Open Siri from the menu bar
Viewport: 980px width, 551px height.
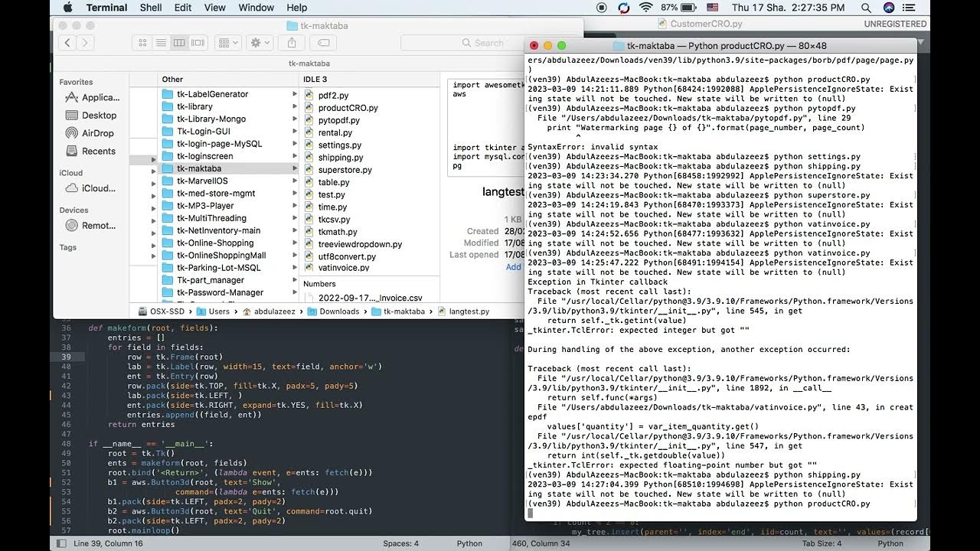889,8
